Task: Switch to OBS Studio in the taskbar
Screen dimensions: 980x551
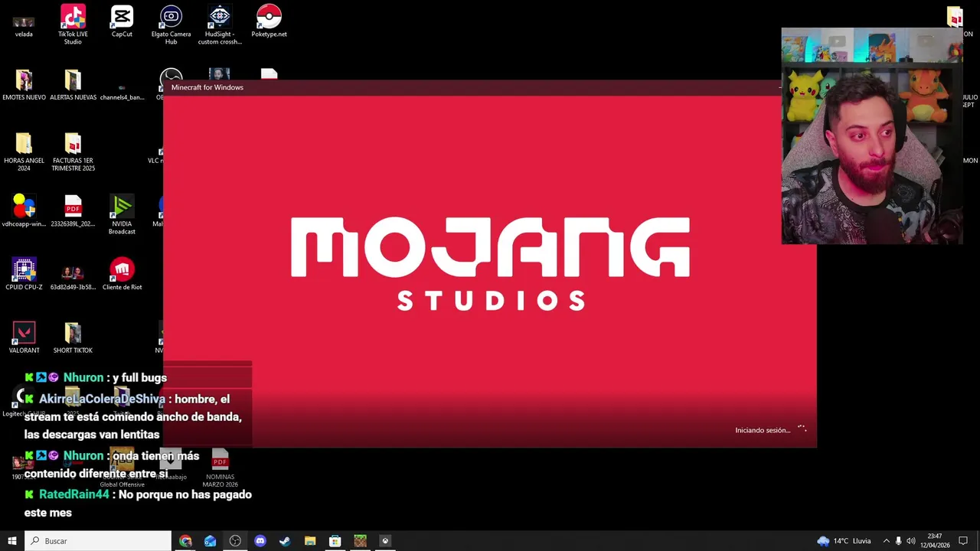Action: tap(235, 541)
